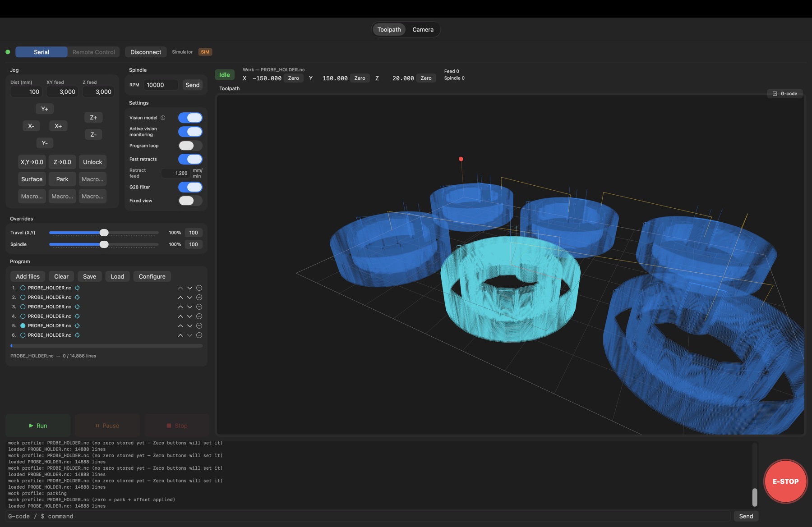Viewport: 812px width, 527px height.
Task: Click the crosshair icon on program row 3
Action: point(77,307)
